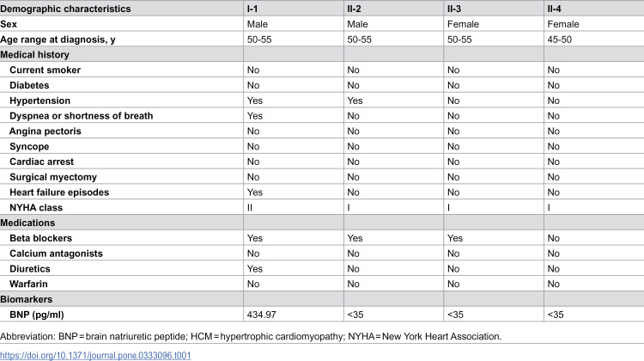644x361 pixels.
Task: Select the NYHA class row label
Action: pyautogui.click(x=36, y=208)
